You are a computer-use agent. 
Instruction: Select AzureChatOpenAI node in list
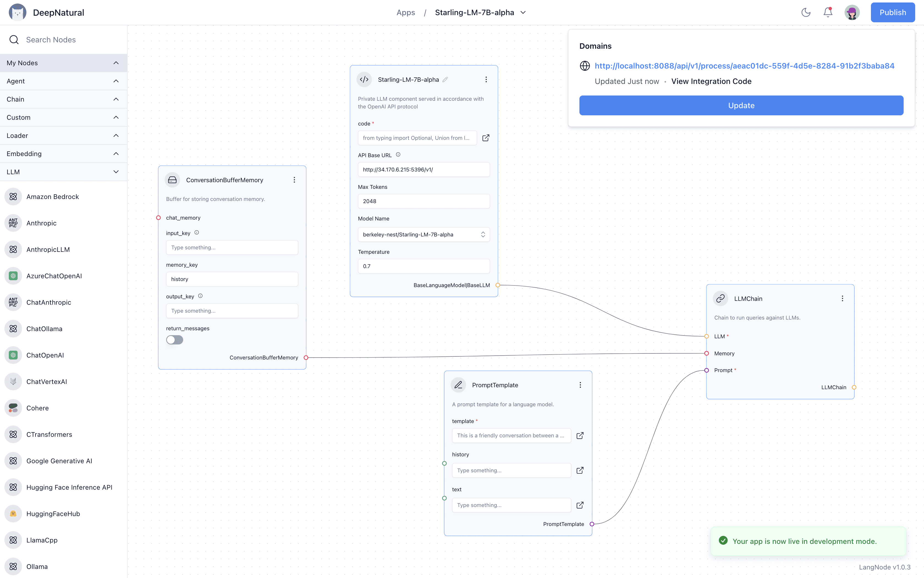(63, 276)
